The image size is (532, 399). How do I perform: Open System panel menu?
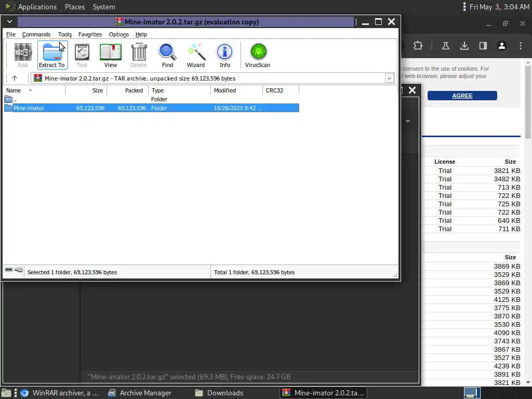coord(104,7)
